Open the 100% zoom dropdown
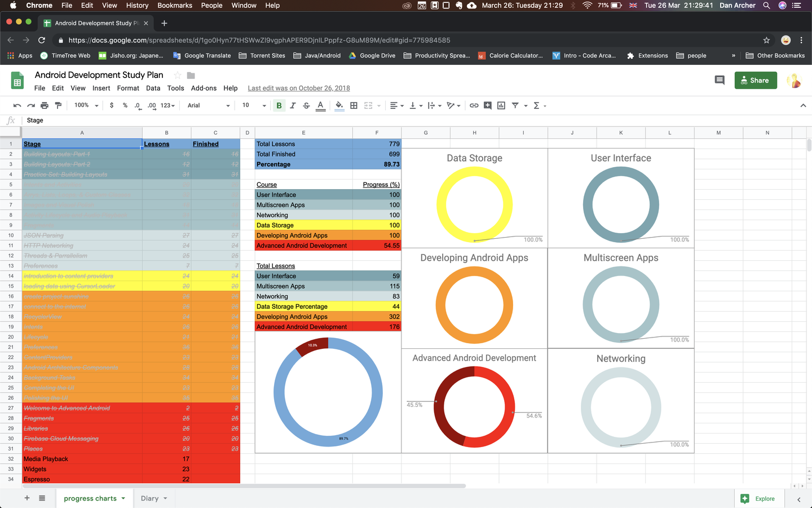 pyautogui.click(x=86, y=106)
